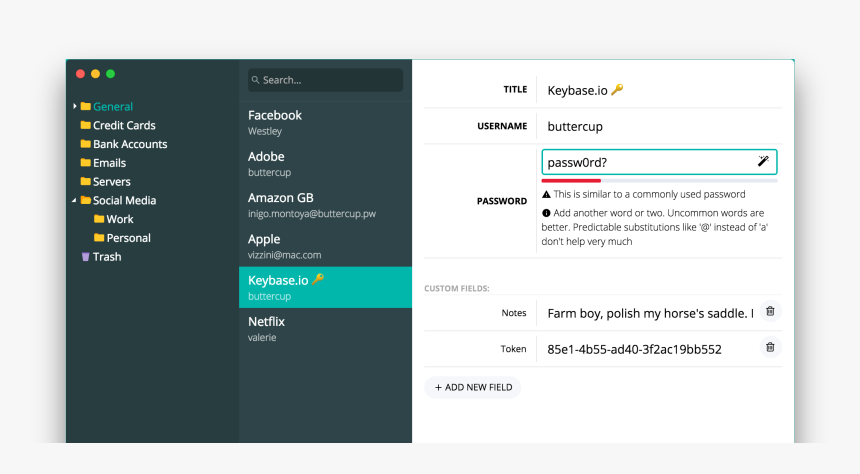Click the info circle suggestion icon
The width and height of the screenshot is (860, 474).
coord(546,213)
